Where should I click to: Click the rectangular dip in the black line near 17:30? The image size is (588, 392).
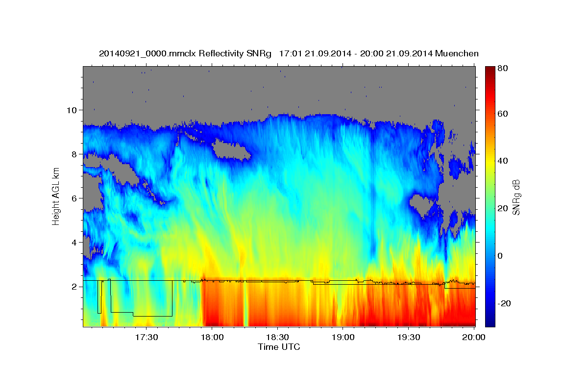[142, 298]
